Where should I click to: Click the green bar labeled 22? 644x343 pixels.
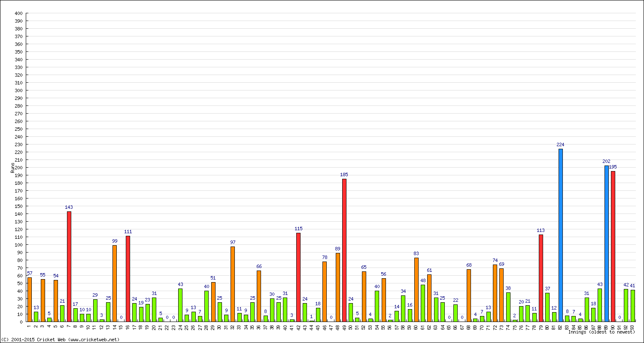pyautogui.click(x=455, y=313)
